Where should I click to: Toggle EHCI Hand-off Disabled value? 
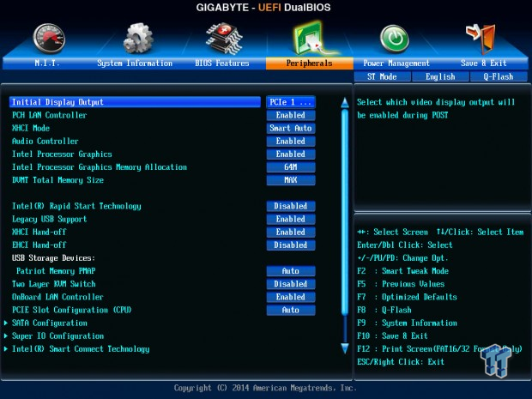[291, 245]
